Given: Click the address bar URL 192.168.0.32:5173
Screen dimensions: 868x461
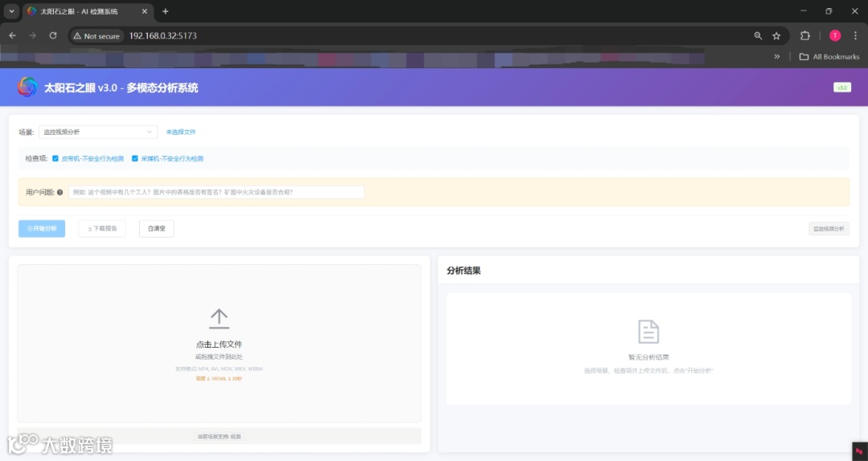Looking at the screenshot, I should point(162,35).
